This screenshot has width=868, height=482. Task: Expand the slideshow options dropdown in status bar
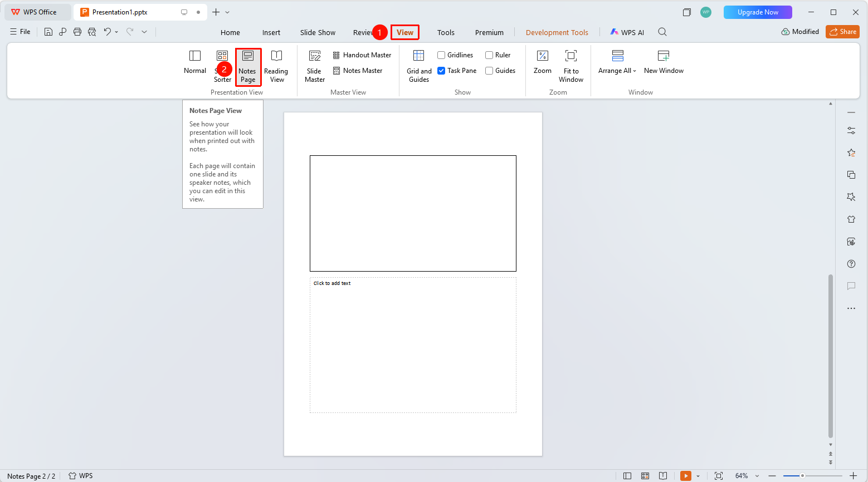(x=698, y=476)
